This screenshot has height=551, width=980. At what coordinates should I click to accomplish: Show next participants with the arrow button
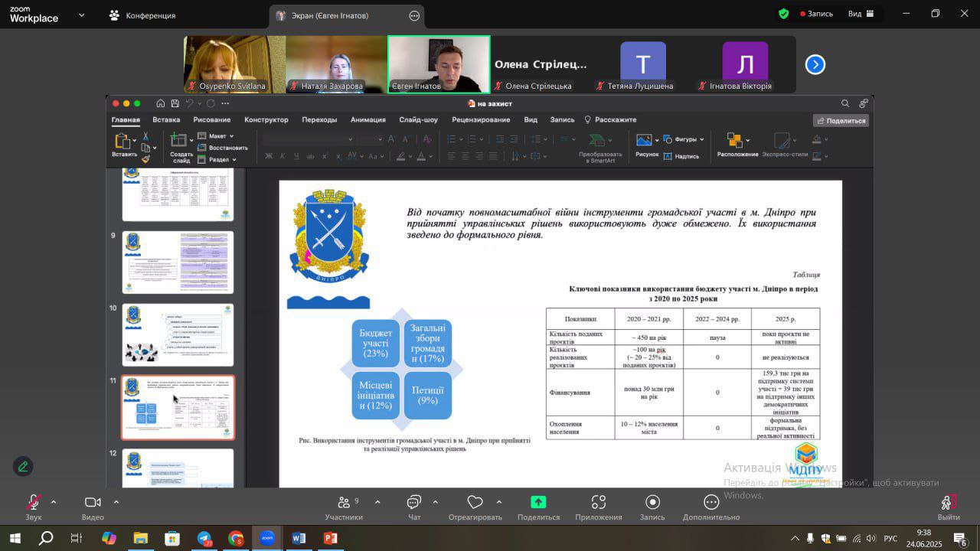click(x=815, y=65)
